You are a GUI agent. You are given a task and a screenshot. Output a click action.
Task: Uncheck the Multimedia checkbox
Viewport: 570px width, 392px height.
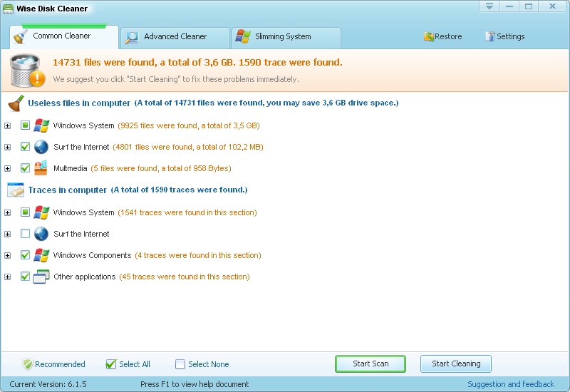coord(25,168)
